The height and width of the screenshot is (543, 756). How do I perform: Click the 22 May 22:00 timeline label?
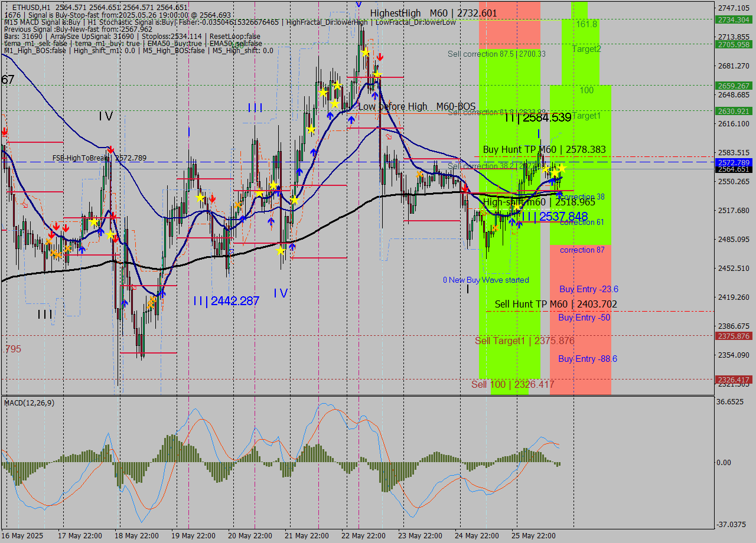[363, 536]
